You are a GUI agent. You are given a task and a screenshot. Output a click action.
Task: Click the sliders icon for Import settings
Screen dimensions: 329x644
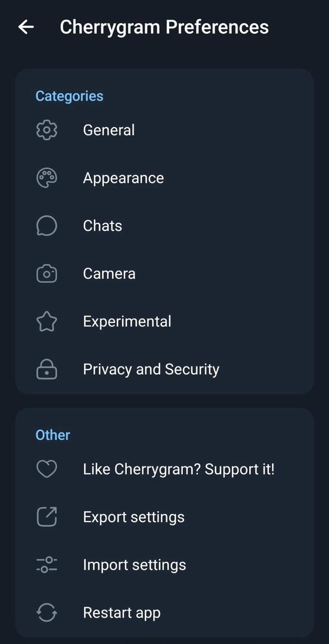click(x=46, y=564)
